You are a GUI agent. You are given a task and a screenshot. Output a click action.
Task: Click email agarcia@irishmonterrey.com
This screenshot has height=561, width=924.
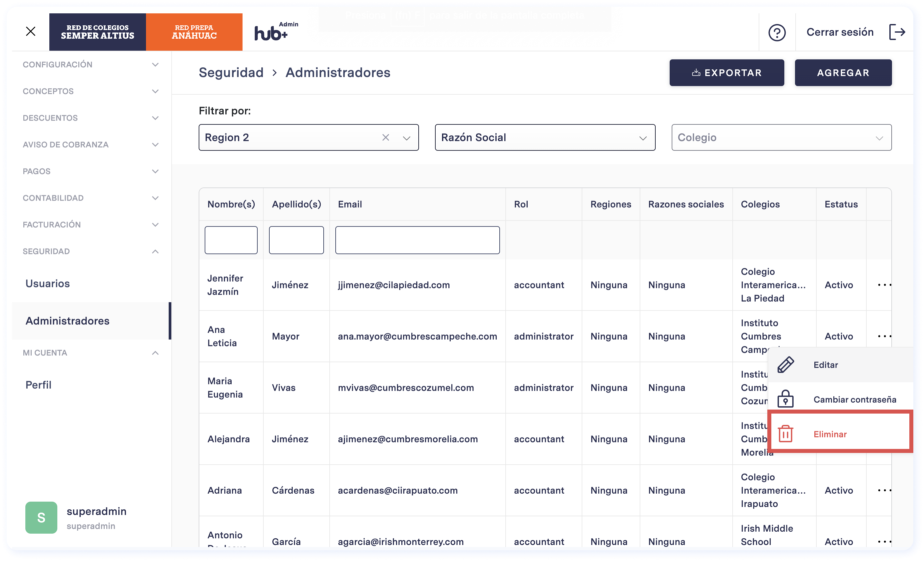(x=401, y=541)
